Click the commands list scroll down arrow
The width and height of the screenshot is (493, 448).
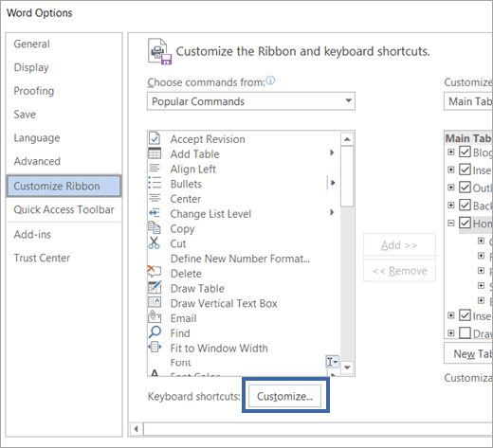click(347, 367)
